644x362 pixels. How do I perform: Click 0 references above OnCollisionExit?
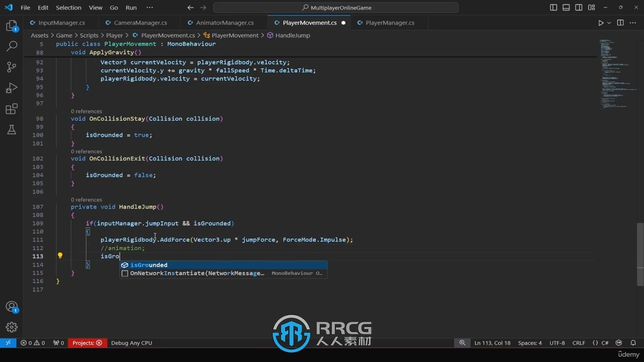click(x=87, y=151)
